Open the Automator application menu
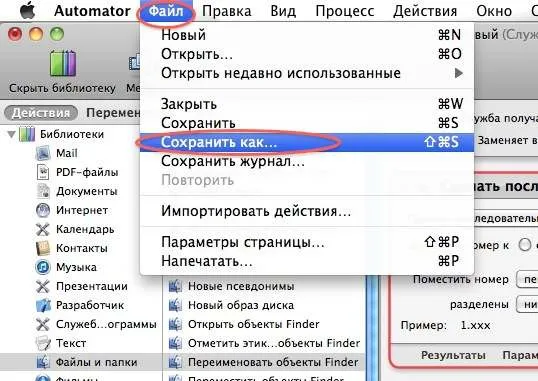This screenshot has width=538, height=381. 92,11
